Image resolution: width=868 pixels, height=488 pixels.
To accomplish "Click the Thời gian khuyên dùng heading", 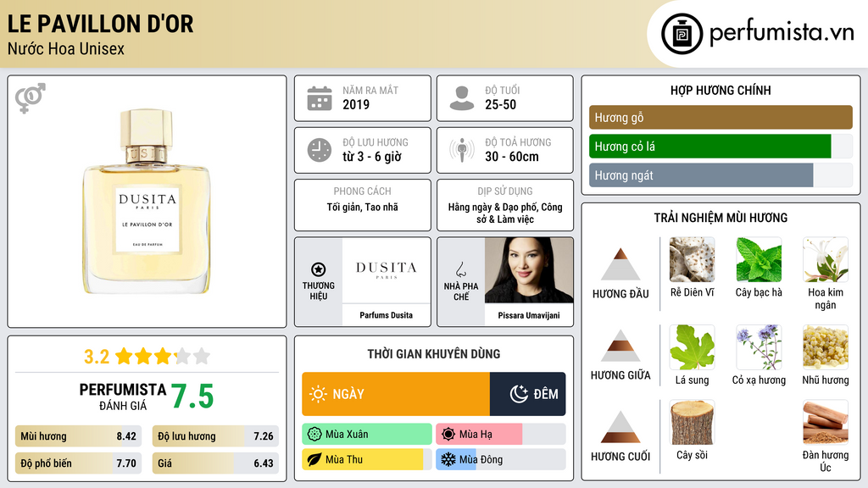I will (x=434, y=354).
